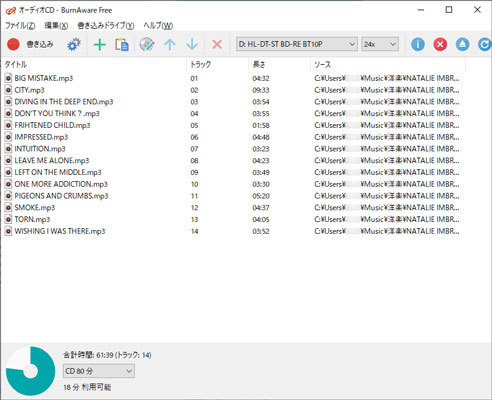Click the audio file icon for CITY.mp3
The height and width of the screenshot is (400, 492).
pyautogui.click(x=8, y=90)
